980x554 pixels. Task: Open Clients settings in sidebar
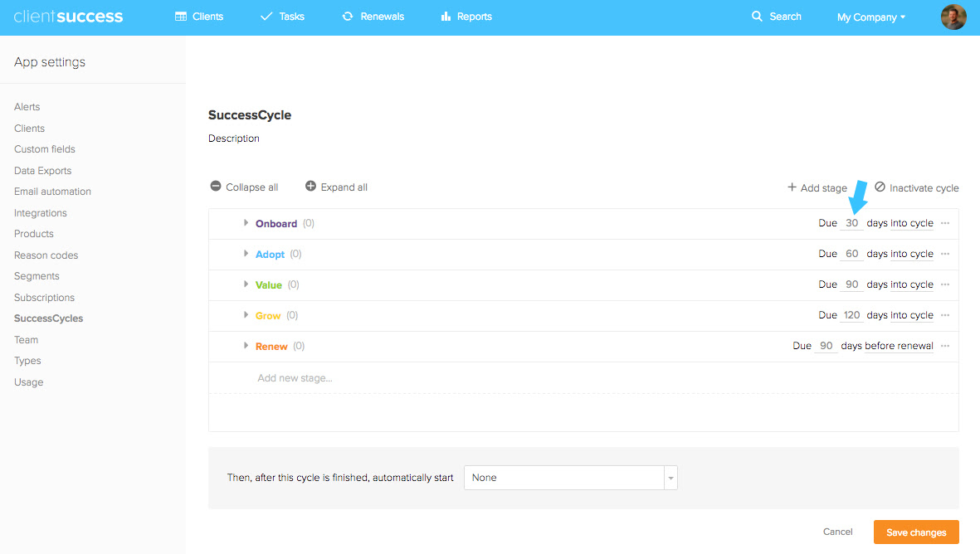click(29, 128)
